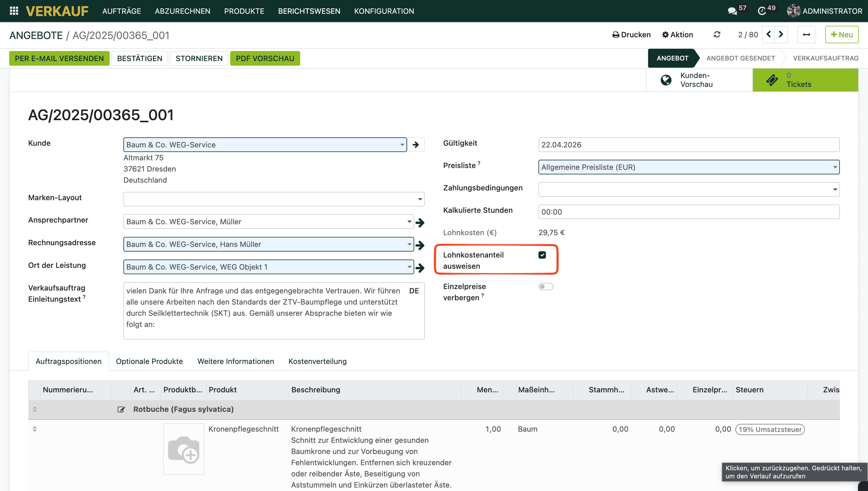Click the refresh record icon

[x=717, y=34]
